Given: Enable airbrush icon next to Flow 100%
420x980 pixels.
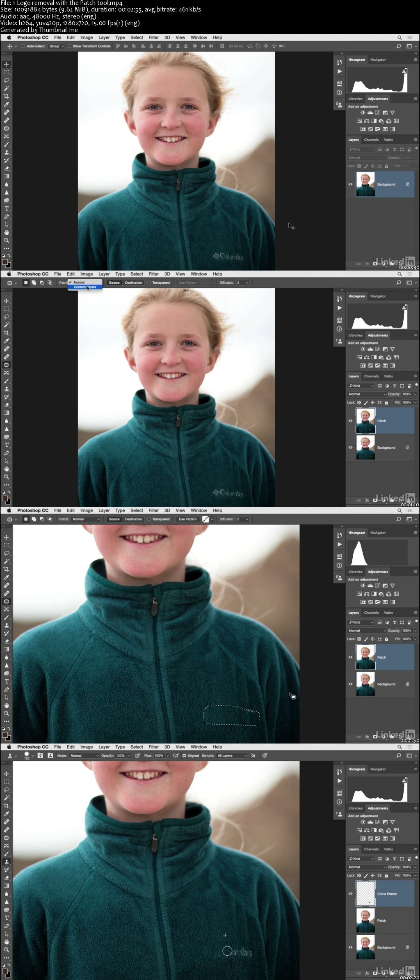Looking at the screenshot, I should [x=176, y=755].
